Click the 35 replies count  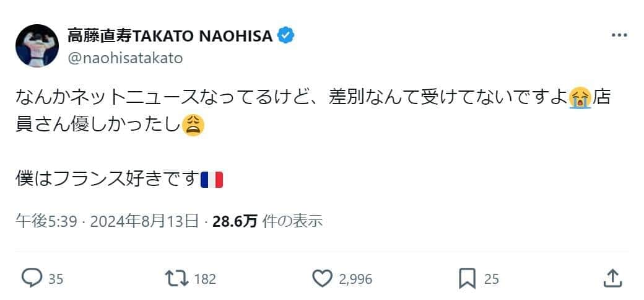(x=56, y=279)
